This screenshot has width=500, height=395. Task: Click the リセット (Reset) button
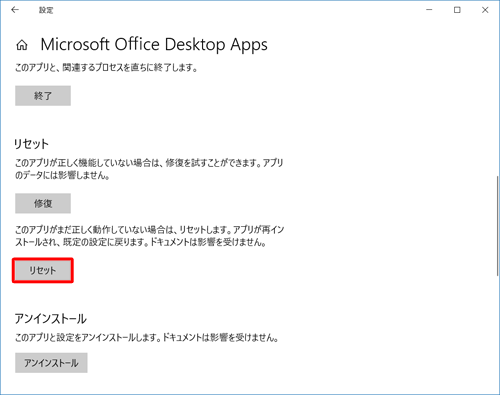click(x=43, y=270)
